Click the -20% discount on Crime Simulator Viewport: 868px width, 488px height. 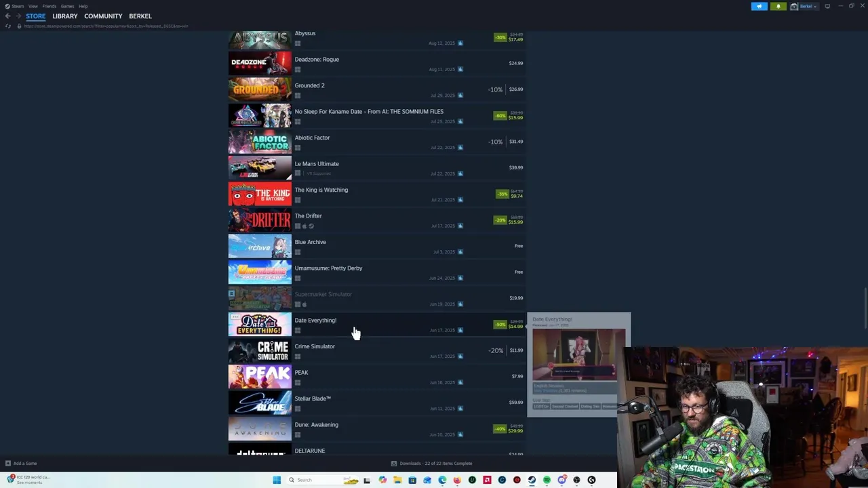[496, 350]
